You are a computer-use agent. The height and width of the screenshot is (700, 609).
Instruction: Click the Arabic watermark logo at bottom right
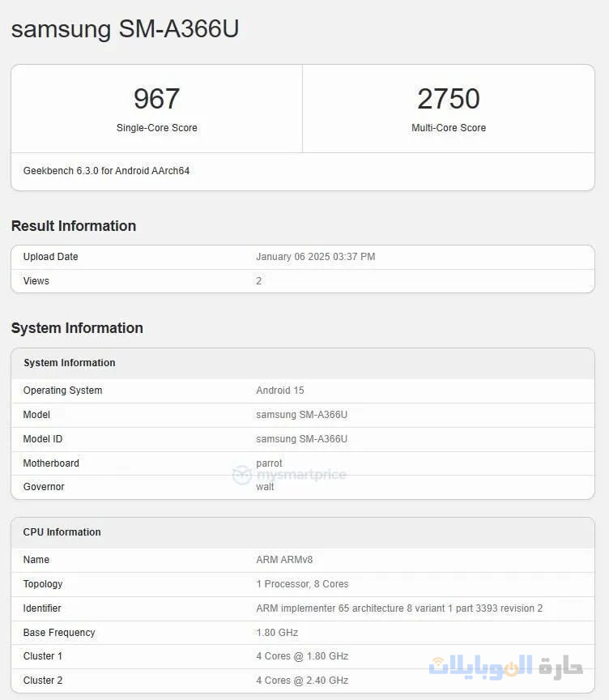tap(505, 666)
